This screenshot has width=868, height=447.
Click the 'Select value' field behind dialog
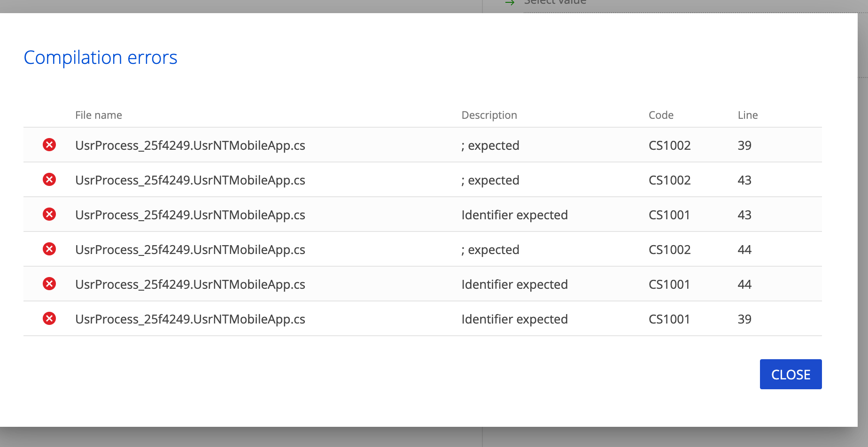tap(555, 3)
